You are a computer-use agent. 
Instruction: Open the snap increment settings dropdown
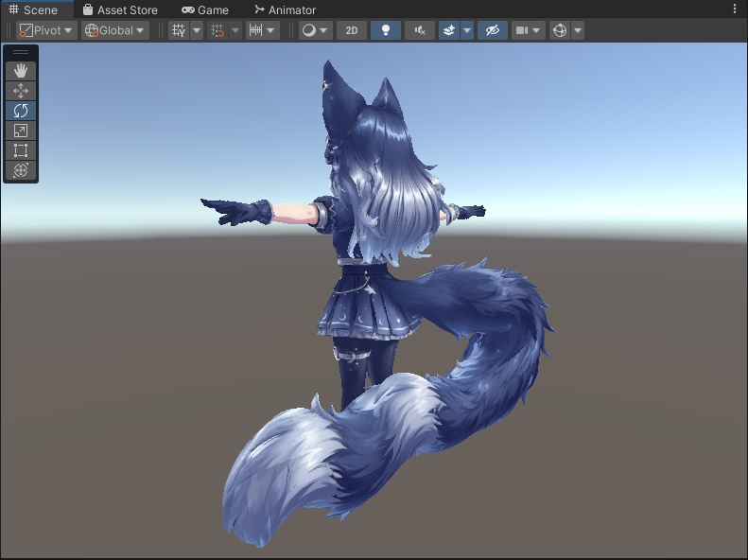point(262,30)
